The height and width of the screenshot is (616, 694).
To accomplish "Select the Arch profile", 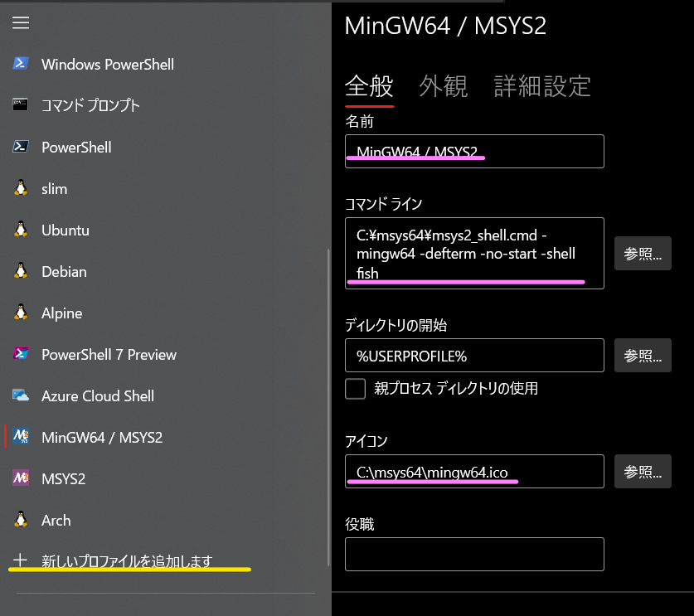I will [x=166, y=520].
